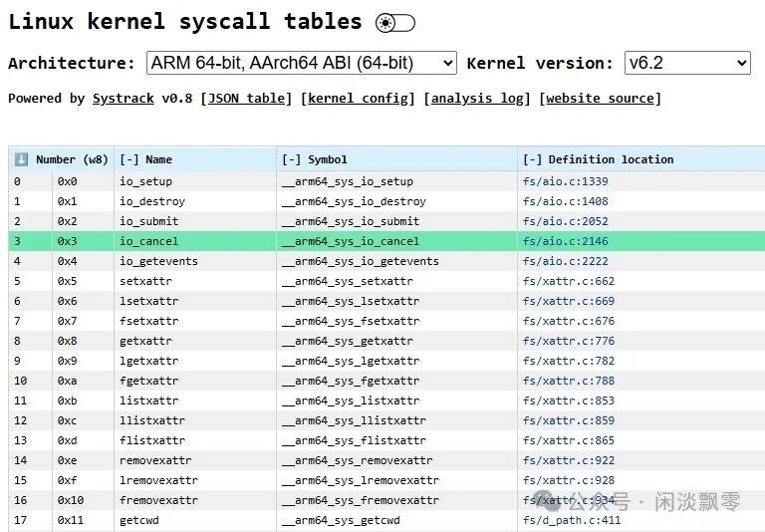Viewport: 765px width, 532px height.
Task: Open fs/xattr.c:928 definition link
Action: [x=569, y=480]
